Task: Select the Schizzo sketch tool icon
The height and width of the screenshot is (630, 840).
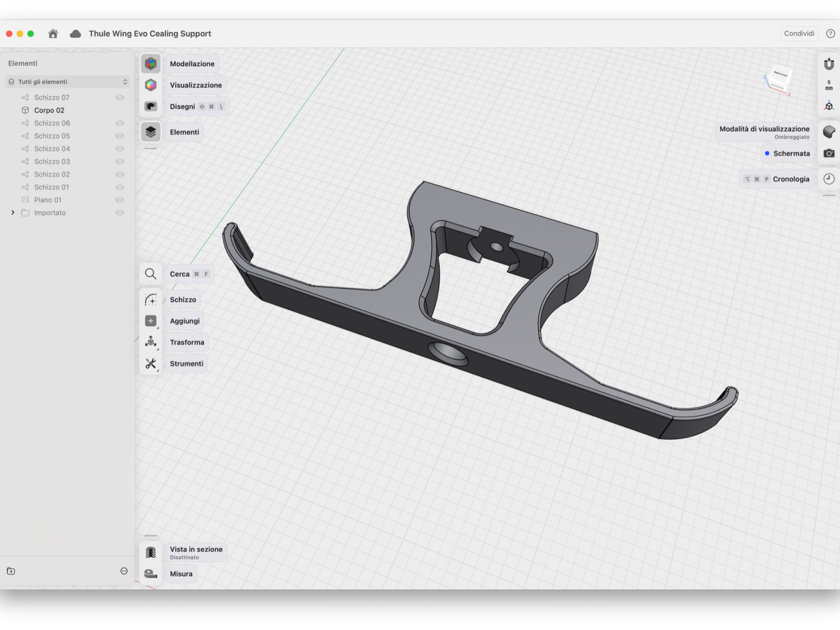Action: click(151, 299)
